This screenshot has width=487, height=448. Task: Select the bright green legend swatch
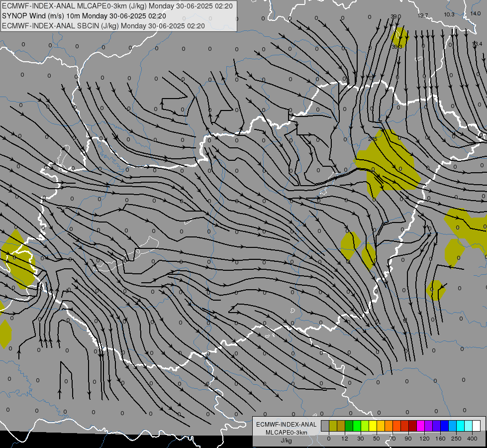357,426
